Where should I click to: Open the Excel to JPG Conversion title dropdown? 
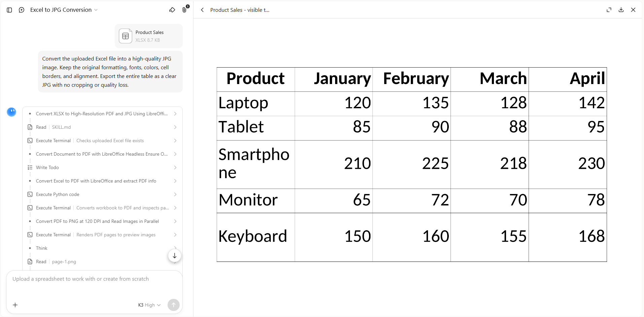coord(64,10)
